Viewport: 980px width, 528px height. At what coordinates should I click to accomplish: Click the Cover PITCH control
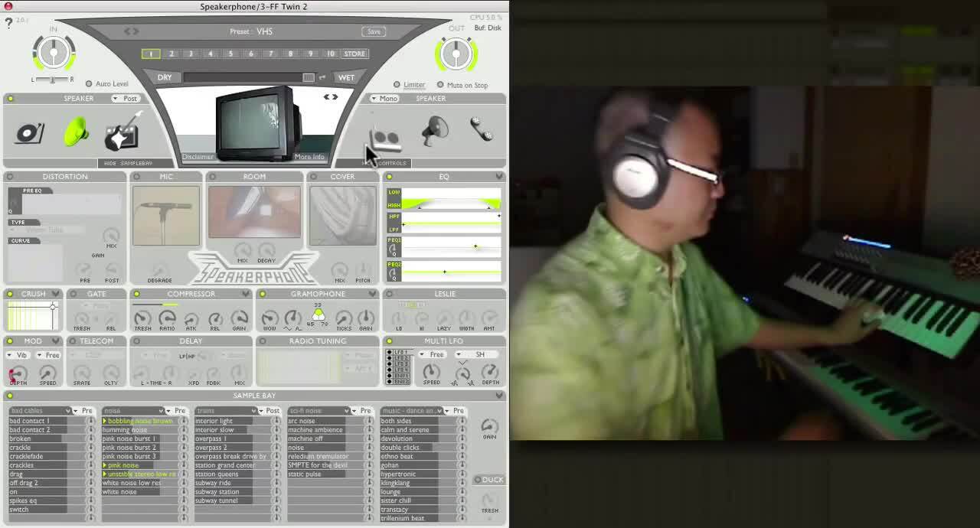click(364, 269)
